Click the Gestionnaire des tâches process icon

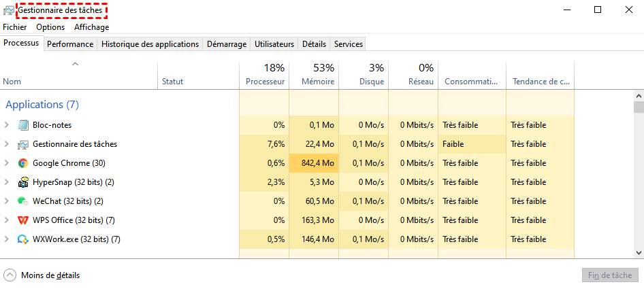coord(23,144)
